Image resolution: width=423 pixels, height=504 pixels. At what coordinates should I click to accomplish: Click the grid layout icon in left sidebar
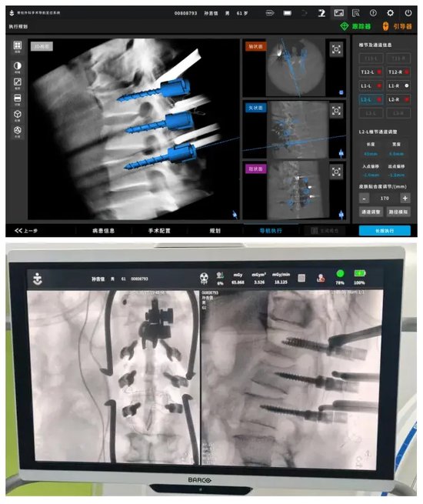click(x=18, y=45)
